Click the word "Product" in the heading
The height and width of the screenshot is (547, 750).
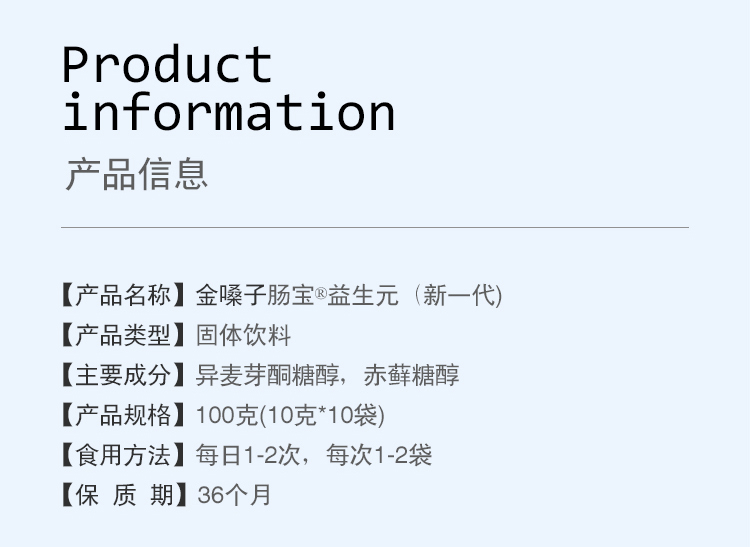coord(166,64)
